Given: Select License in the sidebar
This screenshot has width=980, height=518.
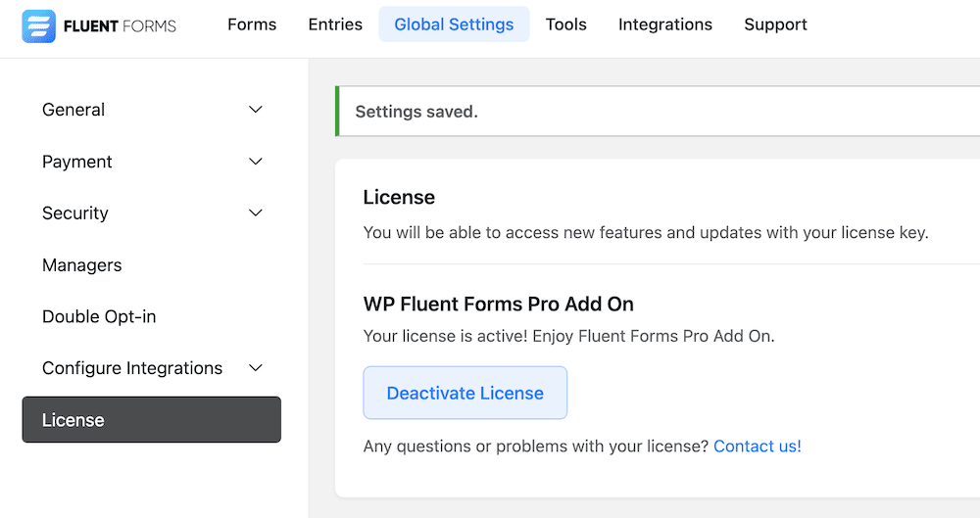Looking at the screenshot, I should 151,419.
